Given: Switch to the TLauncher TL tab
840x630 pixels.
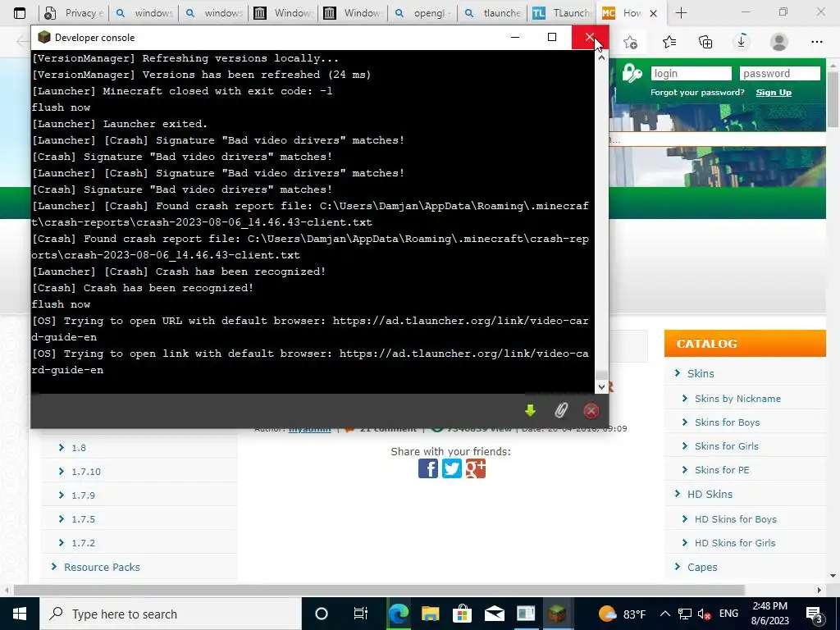Looking at the screenshot, I should click(563, 13).
